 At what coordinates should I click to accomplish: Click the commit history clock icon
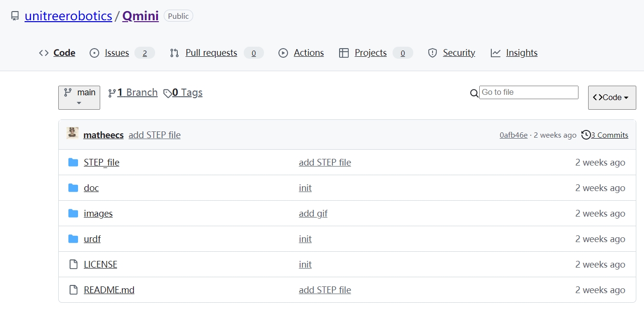click(586, 135)
